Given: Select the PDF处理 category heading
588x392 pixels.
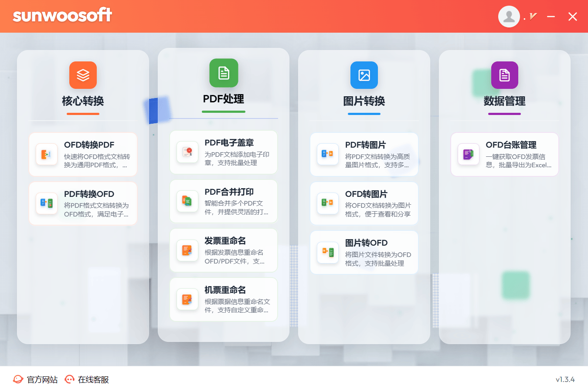Looking at the screenshot, I should coord(224,99).
